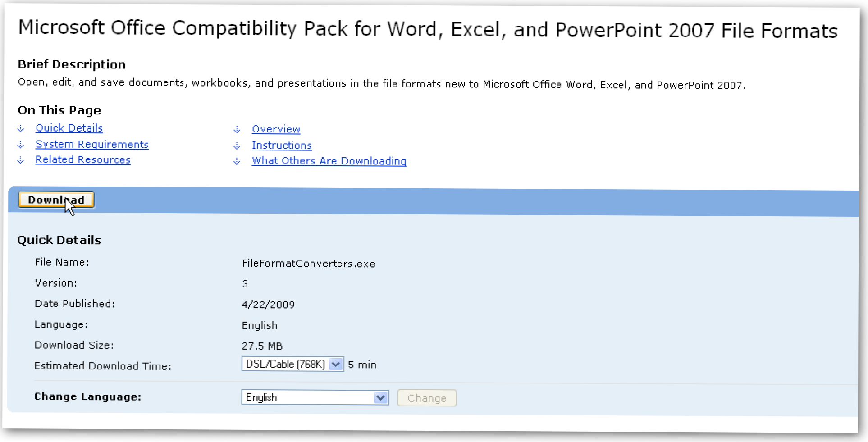Open the System Requirements link
Screen dimensions: 868x442
click(x=92, y=144)
